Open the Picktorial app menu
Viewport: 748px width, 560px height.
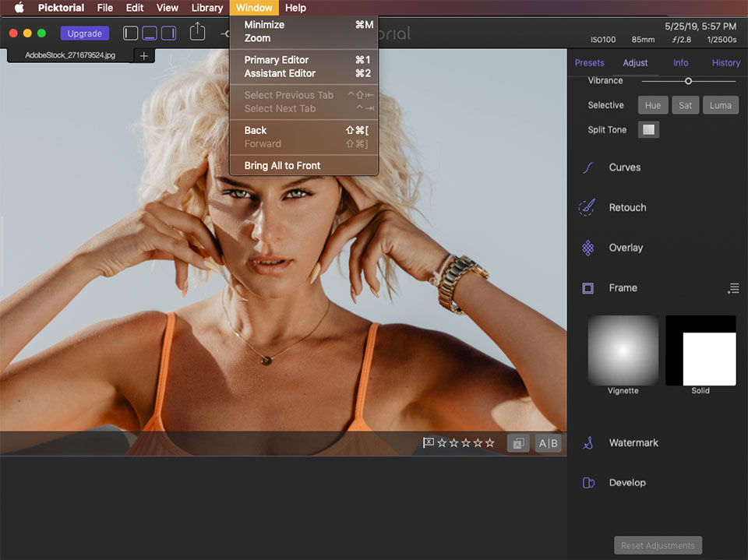(x=61, y=8)
